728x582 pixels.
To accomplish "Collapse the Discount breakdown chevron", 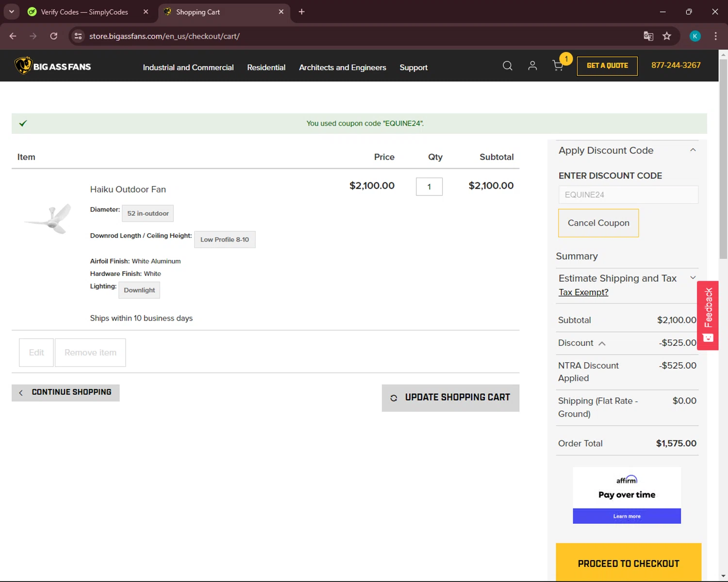I will pos(602,343).
